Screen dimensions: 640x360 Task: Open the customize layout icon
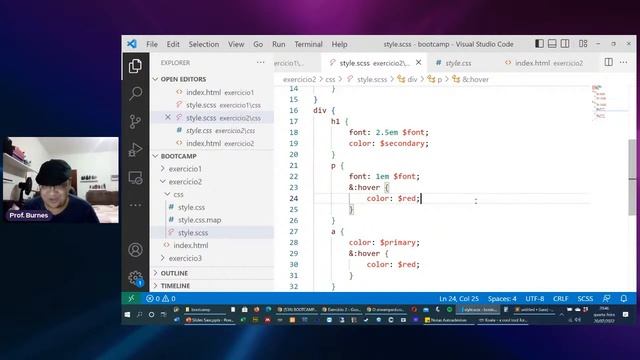tap(583, 43)
